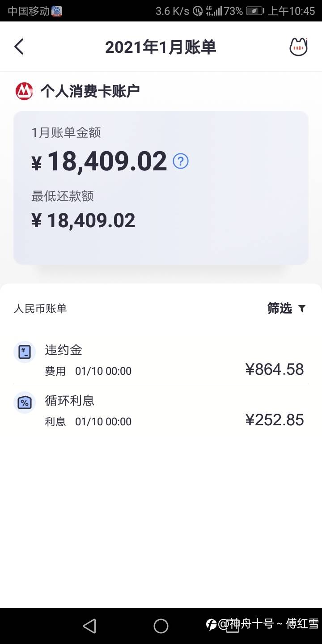Tap the ¥864.58 penalty amount
The width and height of the screenshot is (322, 644).
pos(274,369)
